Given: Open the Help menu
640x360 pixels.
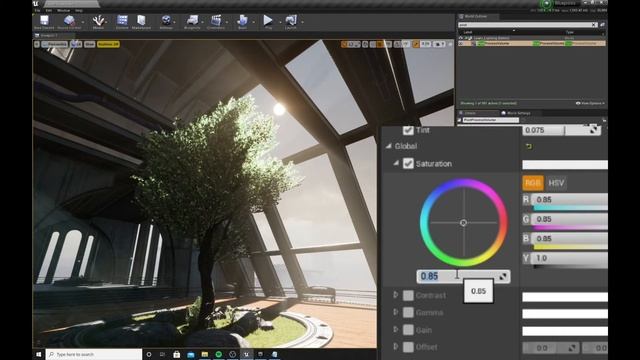Looking at the screenshot, I should [79, 10].
